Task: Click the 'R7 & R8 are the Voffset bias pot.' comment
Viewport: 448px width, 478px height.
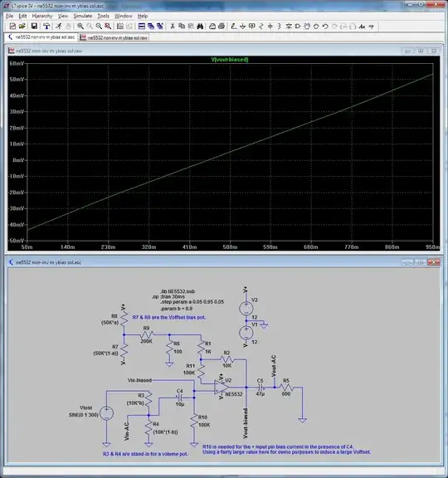Action: 169,317
